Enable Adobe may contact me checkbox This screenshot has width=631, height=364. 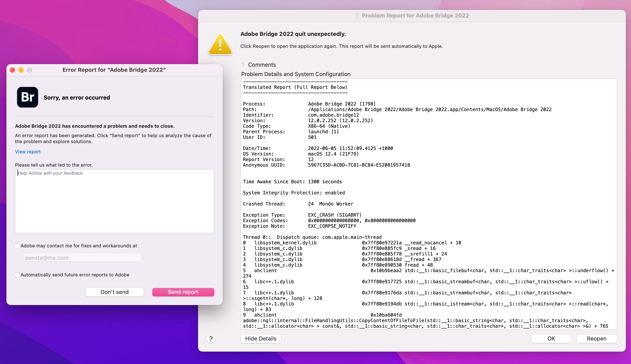pos(17,245)
